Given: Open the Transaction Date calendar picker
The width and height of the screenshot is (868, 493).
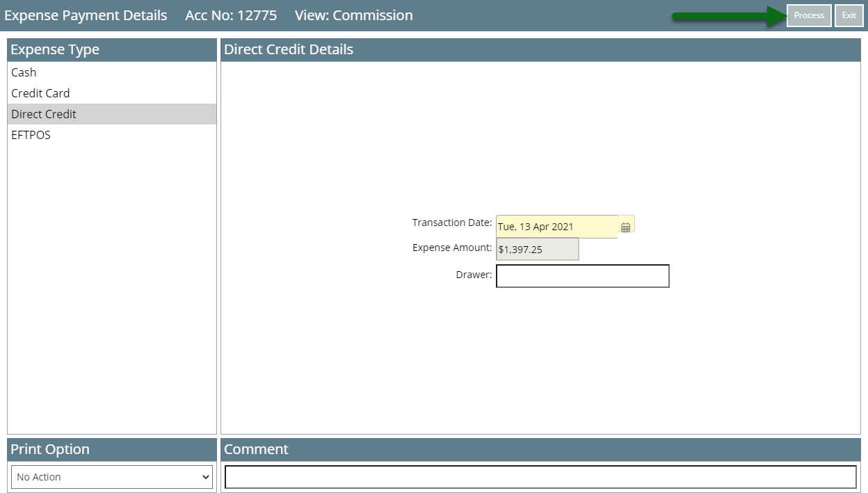Looking at the screenshot, I should [x=625, y=227].
